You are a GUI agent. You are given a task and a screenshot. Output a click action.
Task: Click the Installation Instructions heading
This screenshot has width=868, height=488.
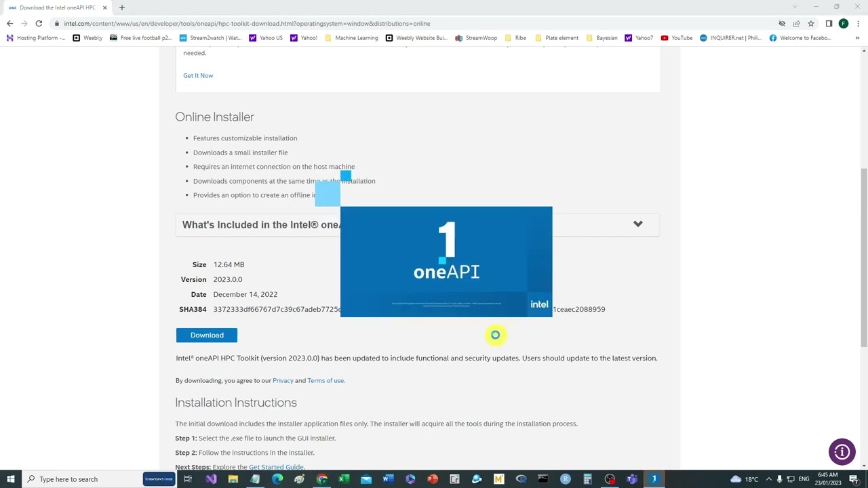tap(236, 402)
